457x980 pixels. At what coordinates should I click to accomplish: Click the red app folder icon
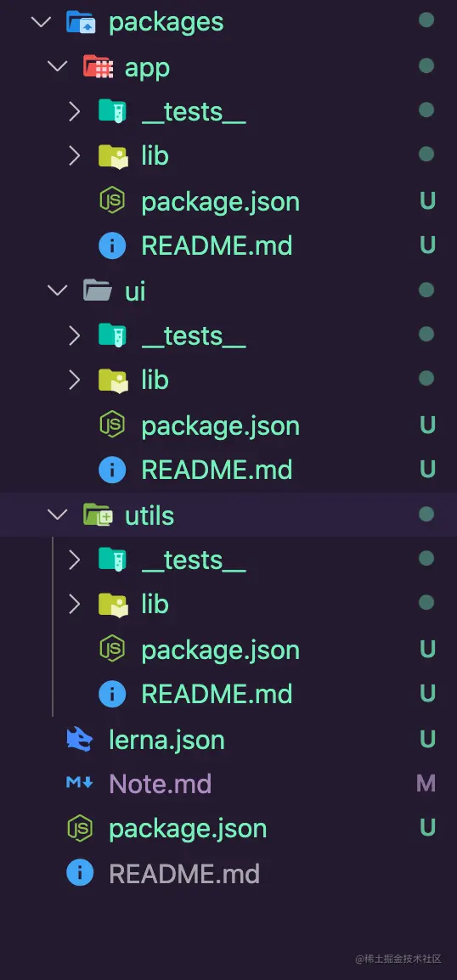click(x=99, y=66)
